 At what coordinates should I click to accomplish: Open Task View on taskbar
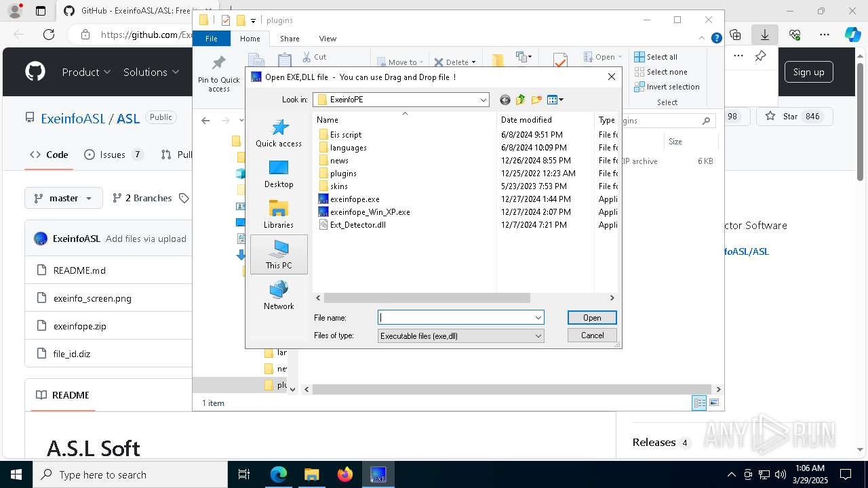pyautogui.click(x=244, y=474)
